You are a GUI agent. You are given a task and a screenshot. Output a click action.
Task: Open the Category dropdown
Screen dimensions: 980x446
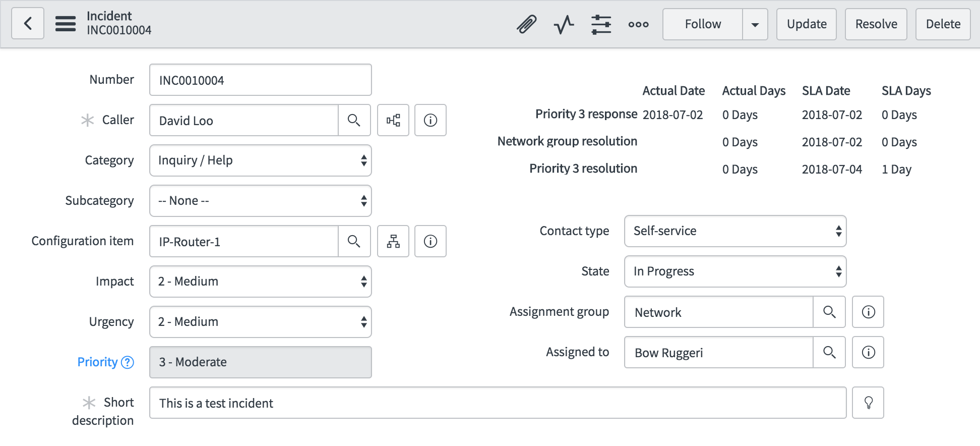pyautogui.click(x=261, y=160)
